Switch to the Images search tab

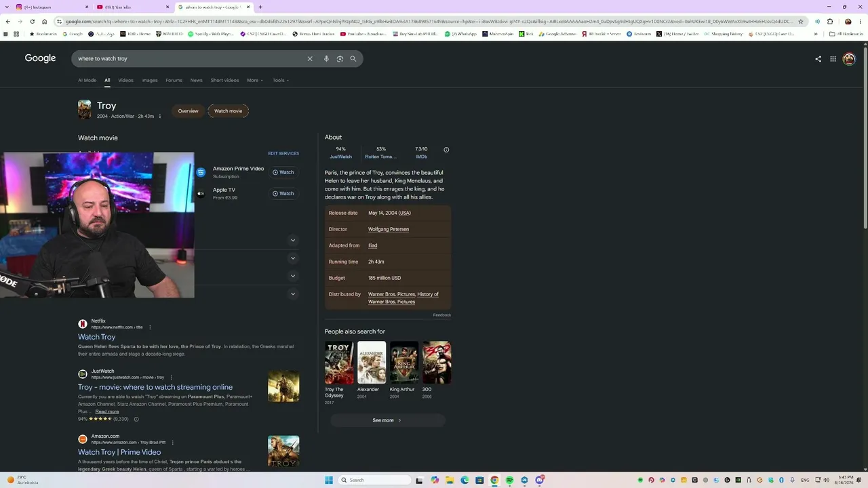point(149,81)
